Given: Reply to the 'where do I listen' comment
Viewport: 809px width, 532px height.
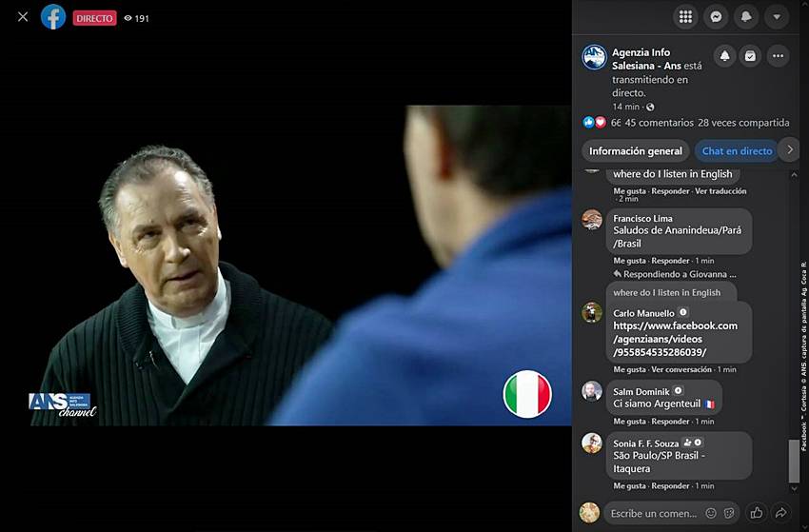Looking at the screenshot, I should point(670,191).
